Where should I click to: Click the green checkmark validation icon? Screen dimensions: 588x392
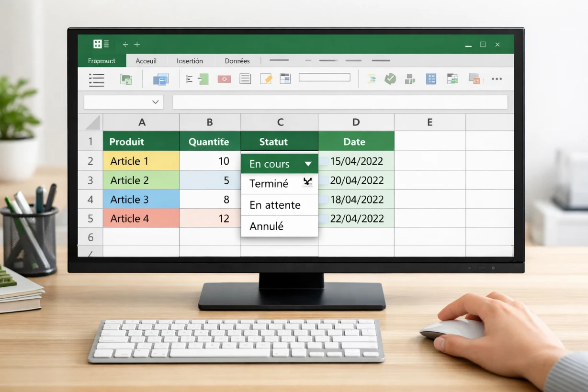click(x=390, y=78)
